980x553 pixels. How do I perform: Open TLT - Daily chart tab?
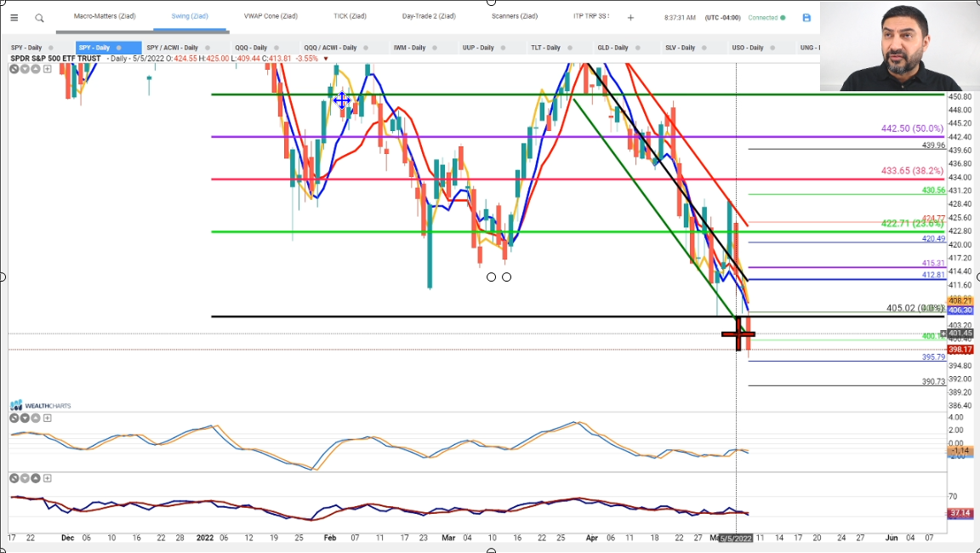click(x=545, y=48)
